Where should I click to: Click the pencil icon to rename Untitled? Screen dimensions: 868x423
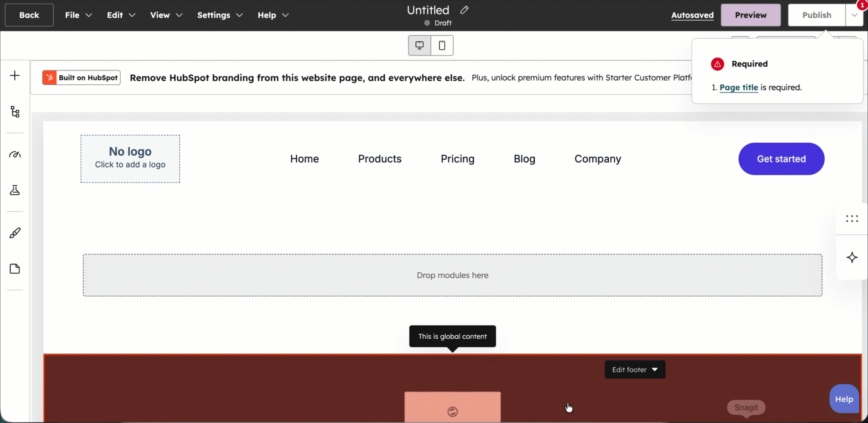464,10
